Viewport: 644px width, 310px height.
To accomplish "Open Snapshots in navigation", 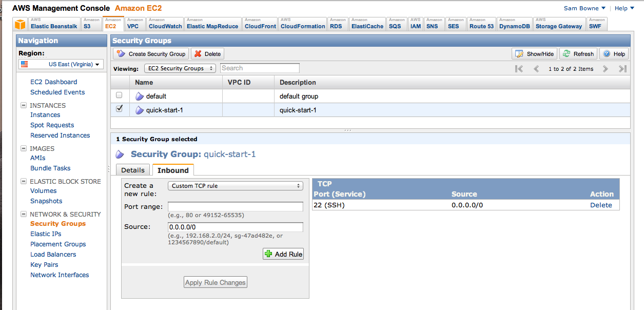I will pyautogui.click(x=46, y=201).
